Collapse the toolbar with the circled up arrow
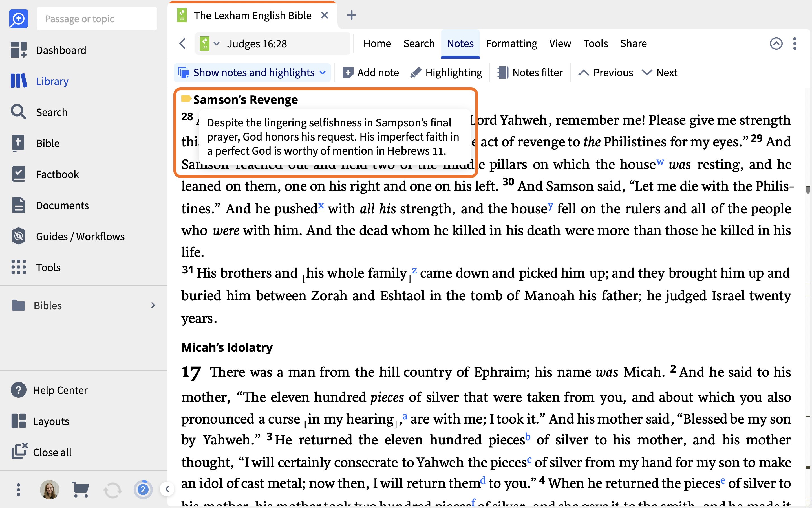This screenshot has width=812, height=508. pos(776,44)
